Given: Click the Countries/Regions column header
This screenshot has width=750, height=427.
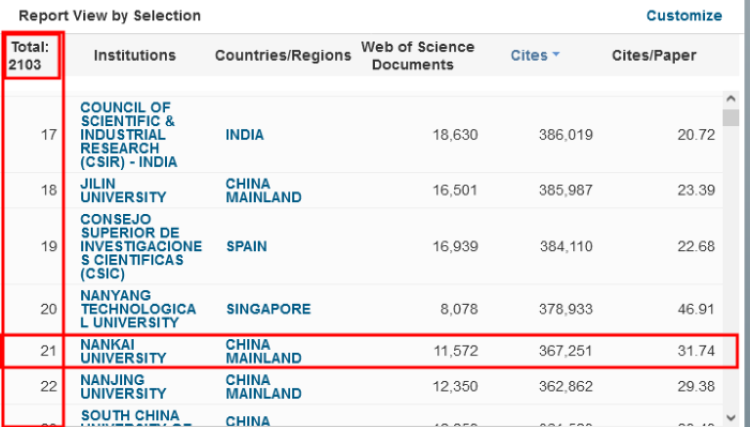Looking at the screenshot, I should click(x=282, y=56).
